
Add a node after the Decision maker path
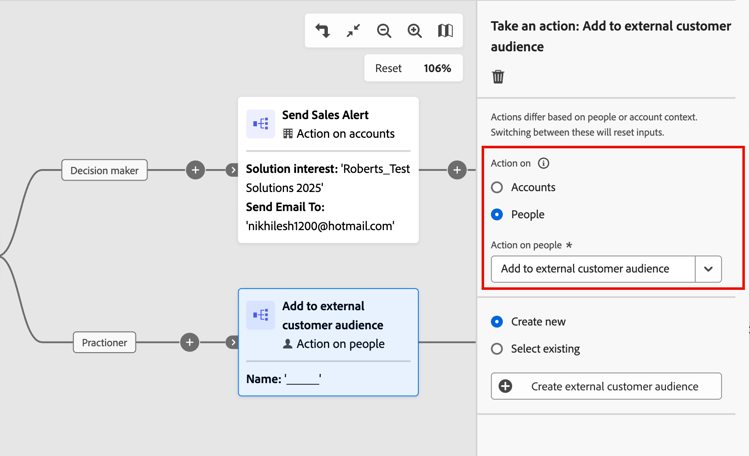[x=195, y=170]
